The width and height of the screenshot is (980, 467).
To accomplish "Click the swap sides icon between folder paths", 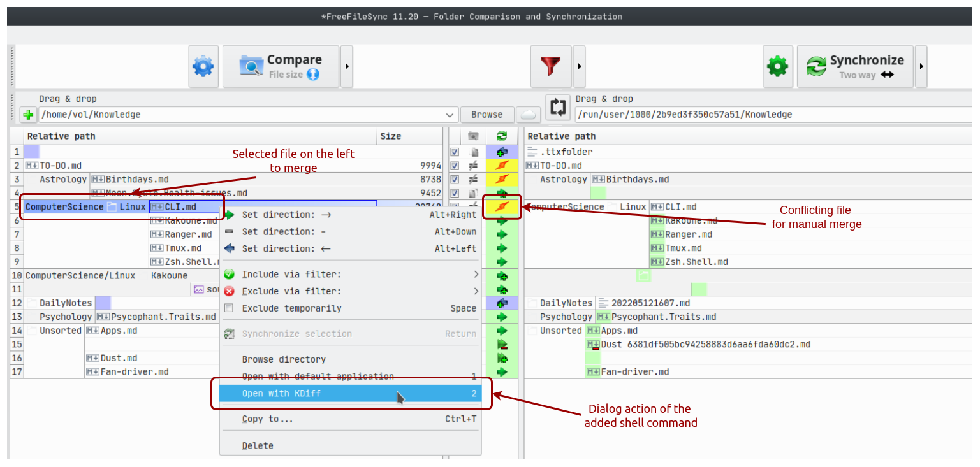I will [558, 107].
